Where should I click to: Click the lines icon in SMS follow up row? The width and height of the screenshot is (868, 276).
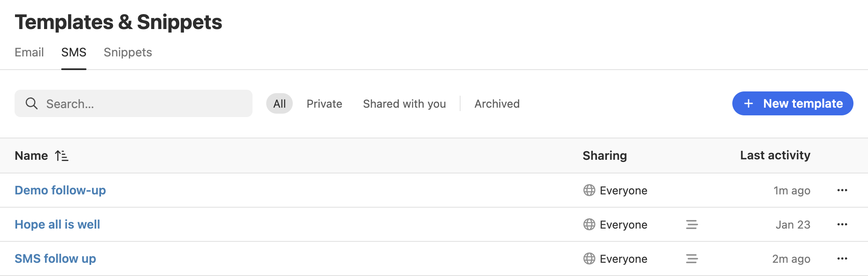pos(692,258)
